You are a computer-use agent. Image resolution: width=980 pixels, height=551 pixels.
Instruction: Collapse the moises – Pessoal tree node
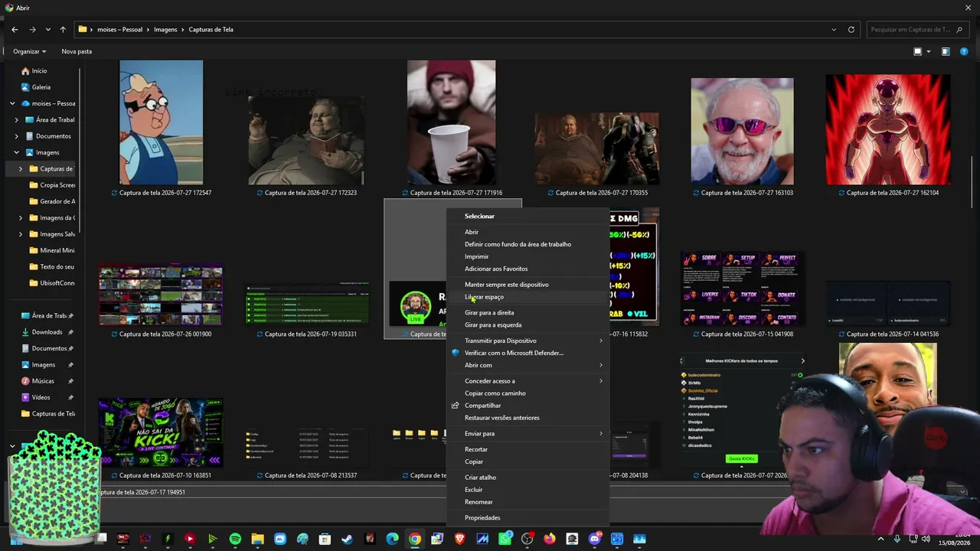pos(12,103)
